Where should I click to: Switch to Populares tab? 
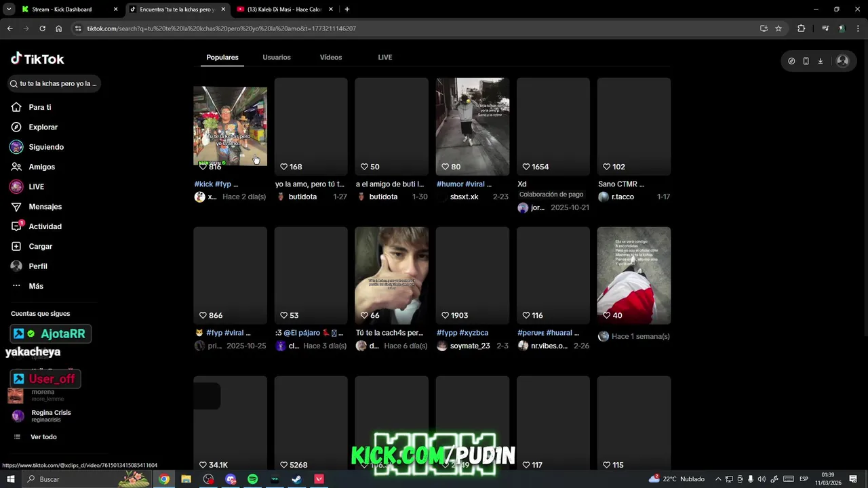pos(222,58)
